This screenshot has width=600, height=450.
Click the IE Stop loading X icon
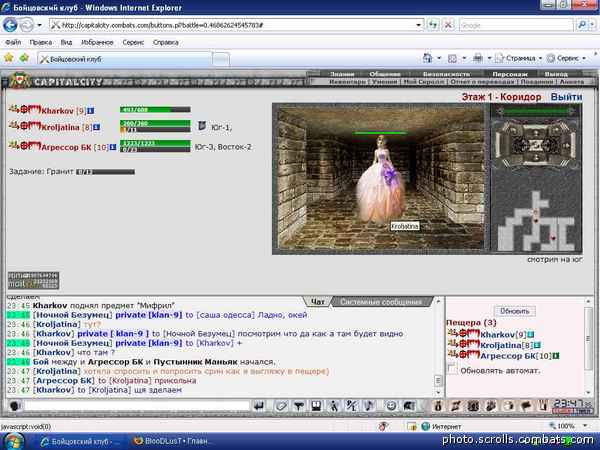[448, 25]
